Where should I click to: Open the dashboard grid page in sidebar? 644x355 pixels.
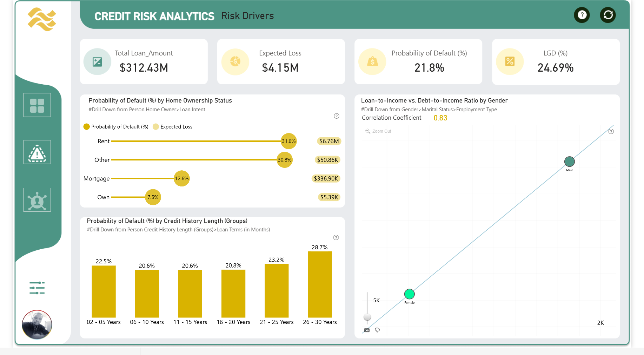tap(37, 105)
